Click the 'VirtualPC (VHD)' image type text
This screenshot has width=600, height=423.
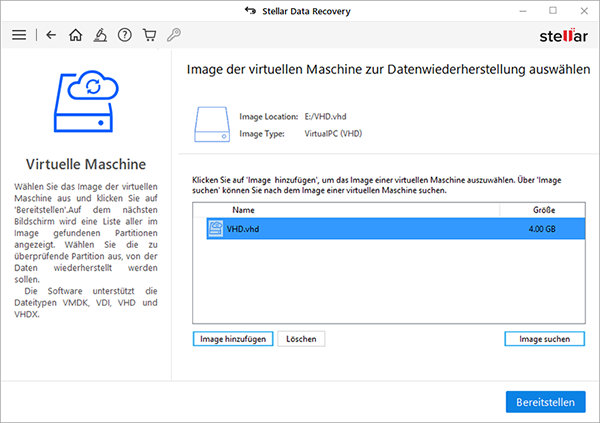pyautogui.click(x=333, y=134)
